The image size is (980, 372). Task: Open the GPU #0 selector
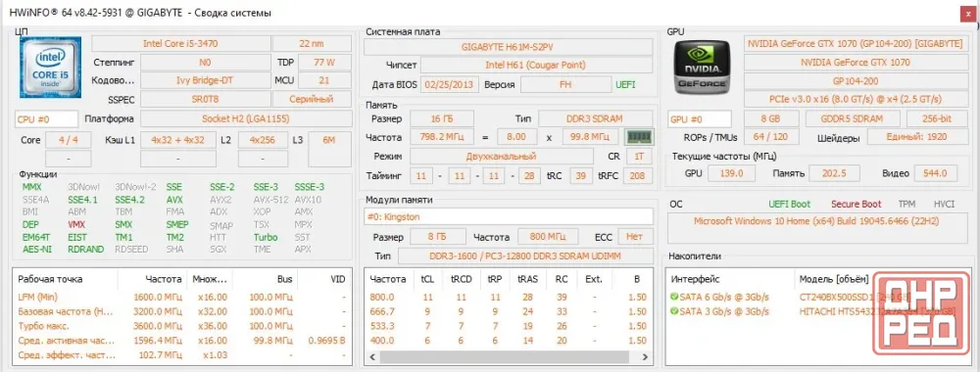(700, 118)
